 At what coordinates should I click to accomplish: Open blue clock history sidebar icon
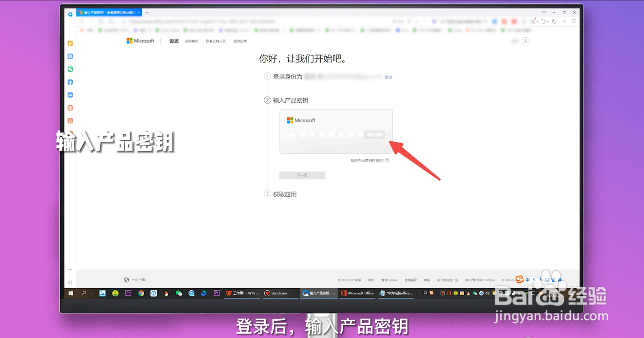coord(70,57)
